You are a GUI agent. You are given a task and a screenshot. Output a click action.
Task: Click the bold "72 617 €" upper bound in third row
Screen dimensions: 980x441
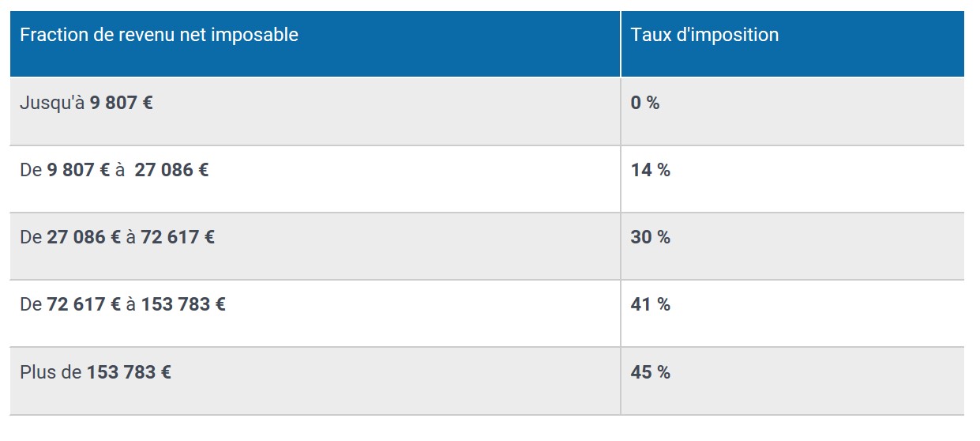coord(178,237)
